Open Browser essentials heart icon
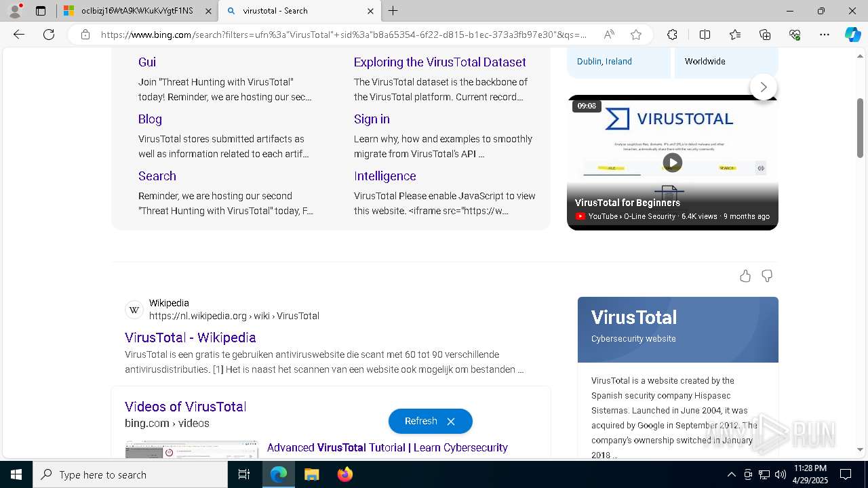 [x=795, y=35]
